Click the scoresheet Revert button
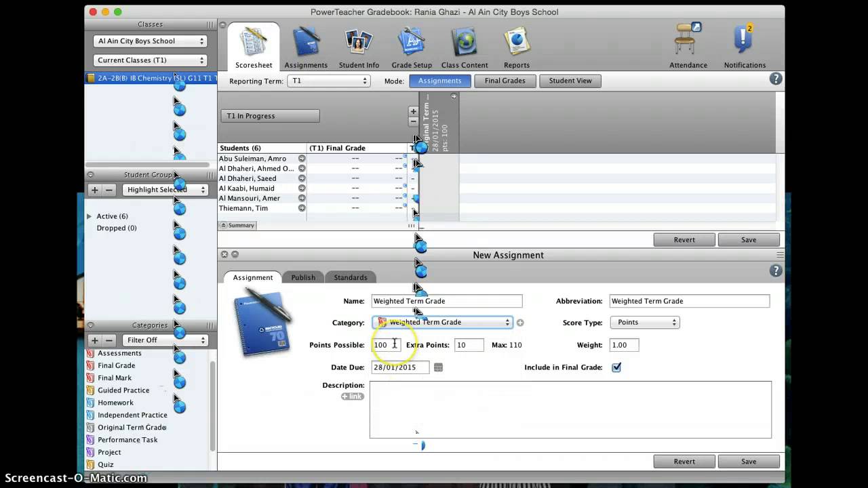This screenshot has width=868, height=488. point(684,240)
